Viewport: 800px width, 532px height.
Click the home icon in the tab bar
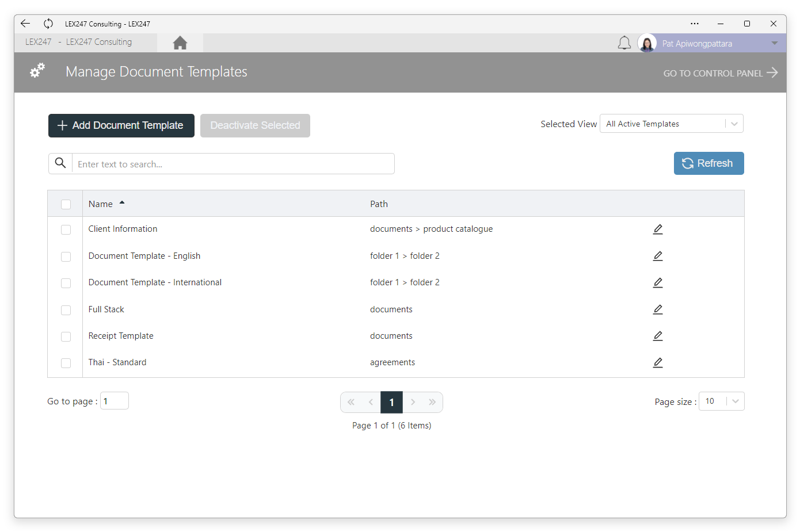coord(180,43)
